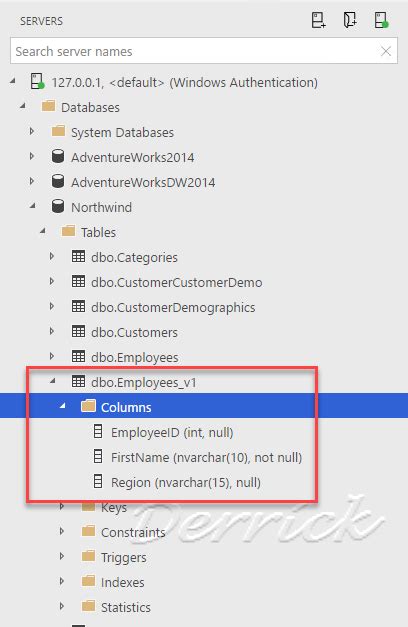Click the Columns folder icon
408x627 pixels.
[x=88, y=406]
